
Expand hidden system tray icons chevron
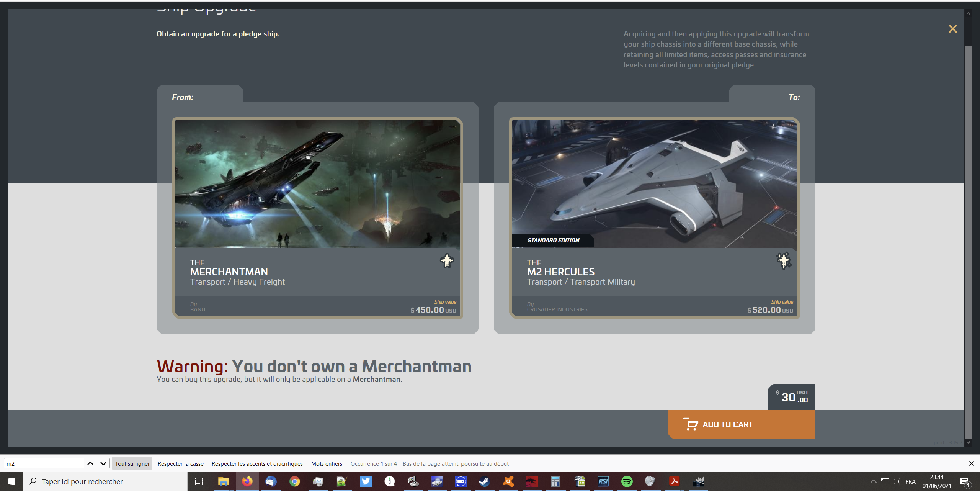pyautogui.click(x=873, y=481)
